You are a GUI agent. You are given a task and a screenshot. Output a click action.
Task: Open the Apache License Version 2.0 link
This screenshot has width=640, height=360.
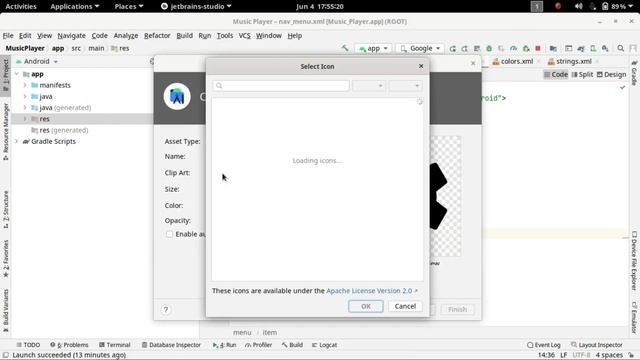369,291
